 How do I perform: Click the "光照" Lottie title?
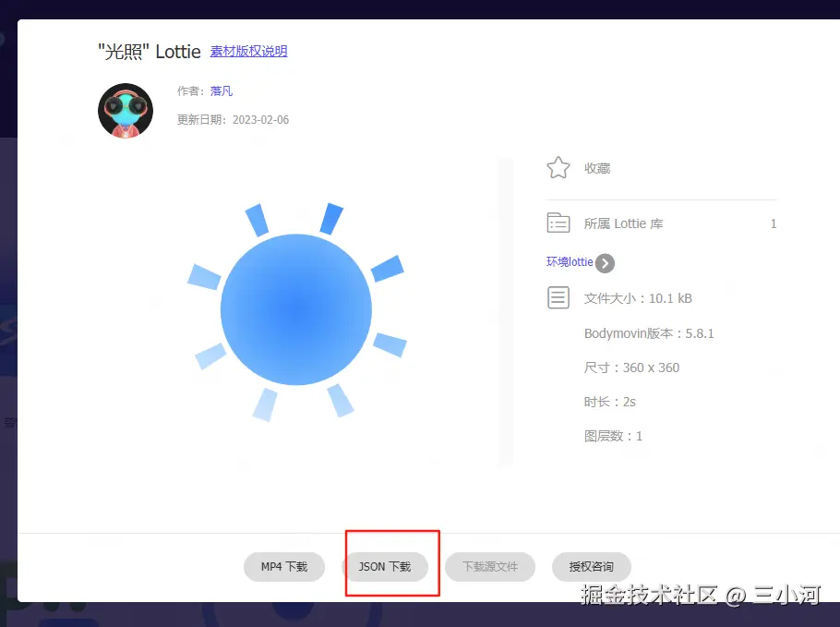(x=149, y=52)
